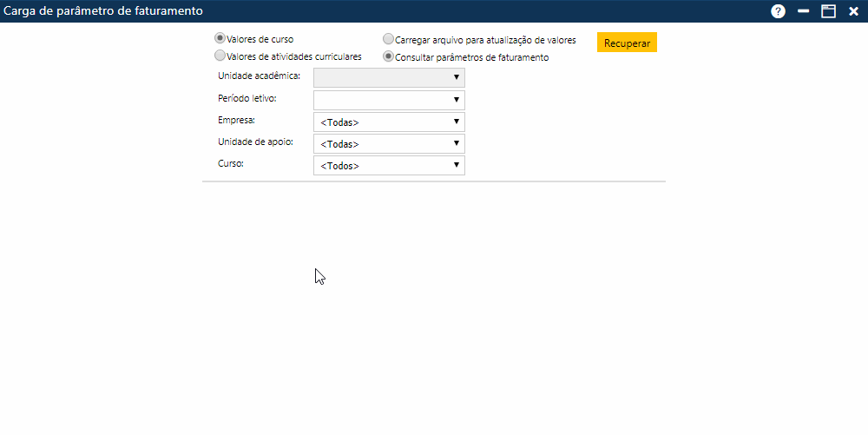Open the Curso dropdown list
The image size is (868, 435).
(x=389, y=165)
